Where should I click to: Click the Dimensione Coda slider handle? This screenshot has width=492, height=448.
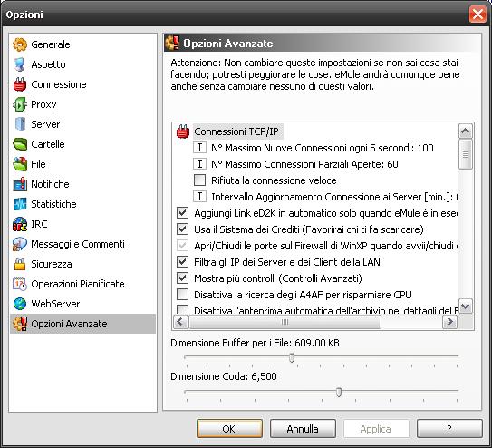coord(339,392)
